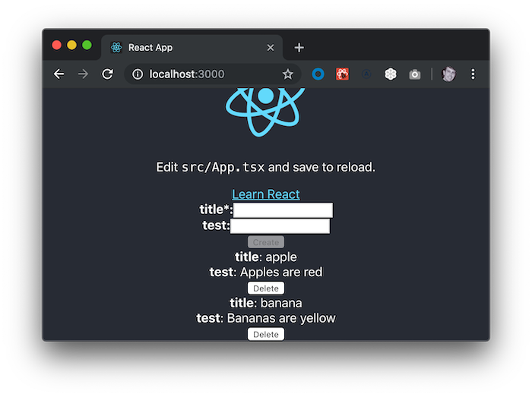532x397 pixels.
Task: Open the Chrome three-dot menu
Action: pyautogui.click(x=473, y=74)
